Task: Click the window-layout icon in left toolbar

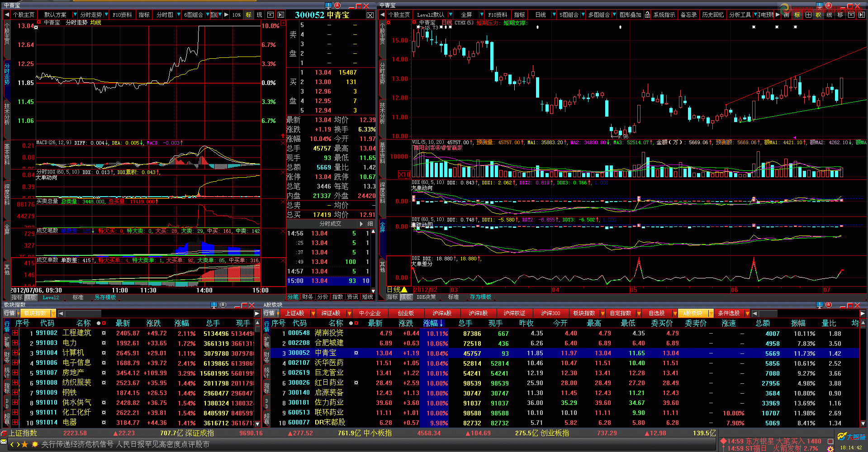Action: click(x=270, y=15)
